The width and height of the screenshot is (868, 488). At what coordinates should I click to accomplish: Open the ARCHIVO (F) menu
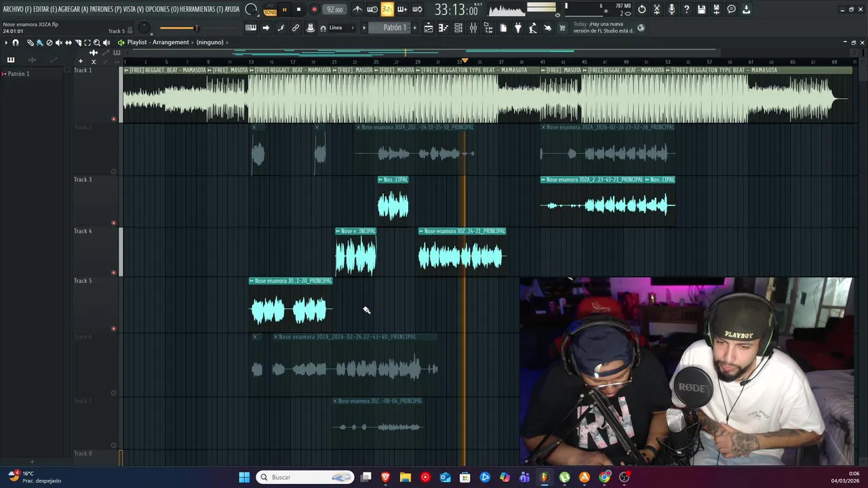pos(17,9)
